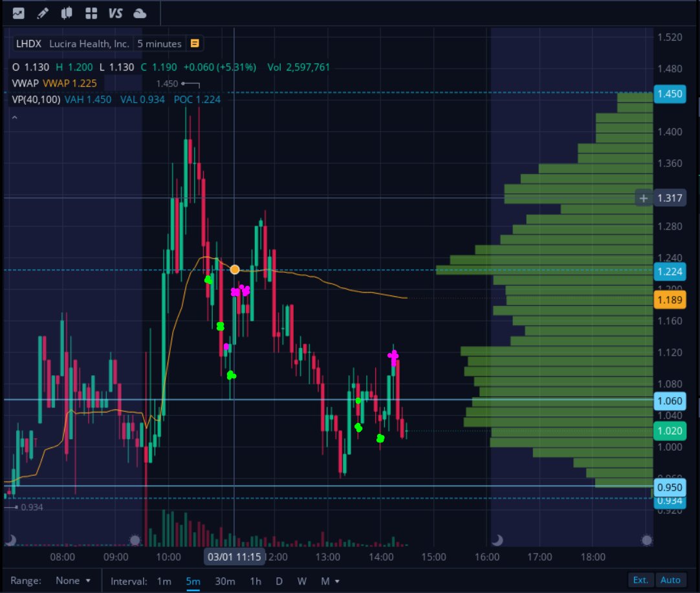Click the 1.450 price axis tag

click(x=670, y=94)
